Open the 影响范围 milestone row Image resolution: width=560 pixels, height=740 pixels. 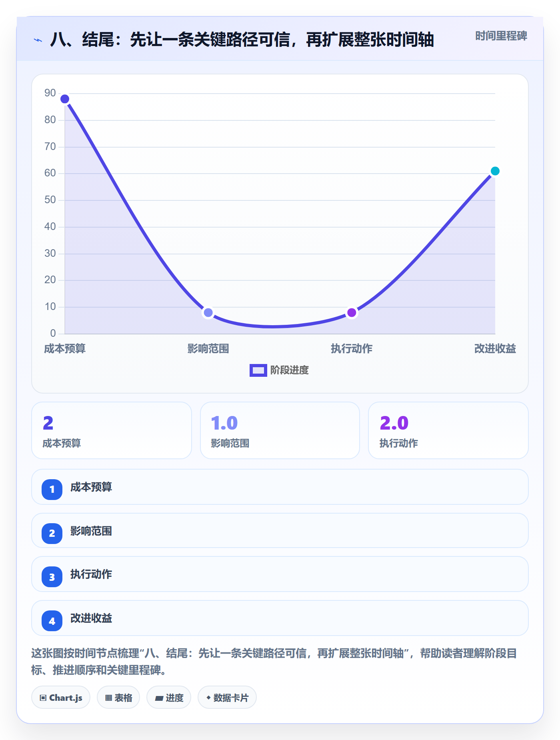coord(280,530)
